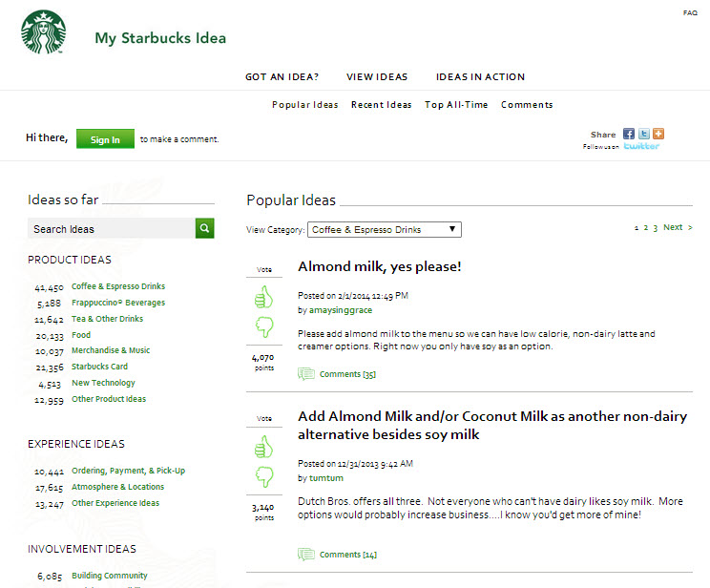Click the green Sign In button

[105, 139]
